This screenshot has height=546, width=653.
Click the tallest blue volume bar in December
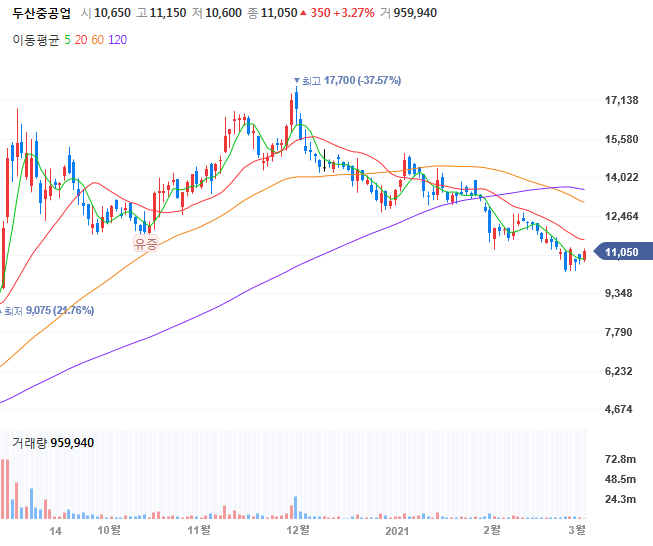(x=296, y=507)
